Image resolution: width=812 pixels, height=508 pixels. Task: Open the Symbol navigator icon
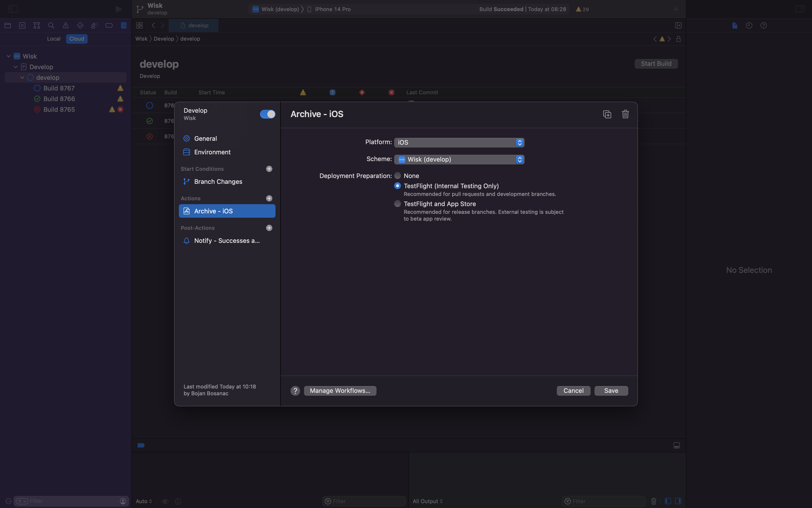[x=36, y=26]
